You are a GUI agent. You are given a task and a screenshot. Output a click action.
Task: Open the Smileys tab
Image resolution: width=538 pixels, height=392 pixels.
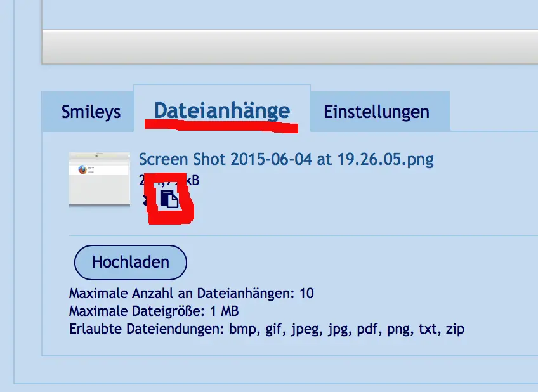91,112
